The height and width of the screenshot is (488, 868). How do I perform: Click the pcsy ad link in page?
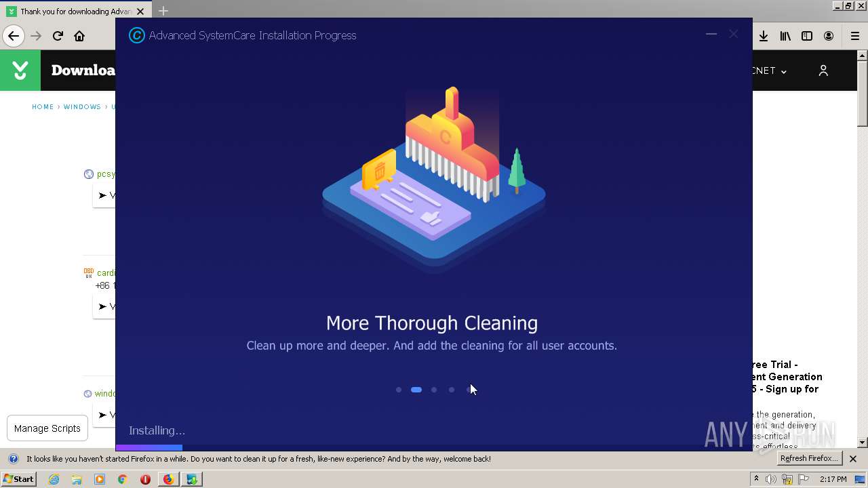106,174
